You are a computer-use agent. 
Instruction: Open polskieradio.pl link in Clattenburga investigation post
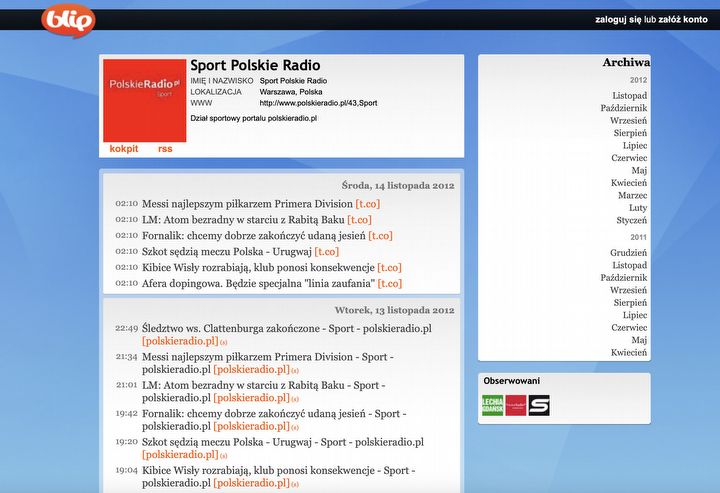pyautogui.click(x=180, y=341)
